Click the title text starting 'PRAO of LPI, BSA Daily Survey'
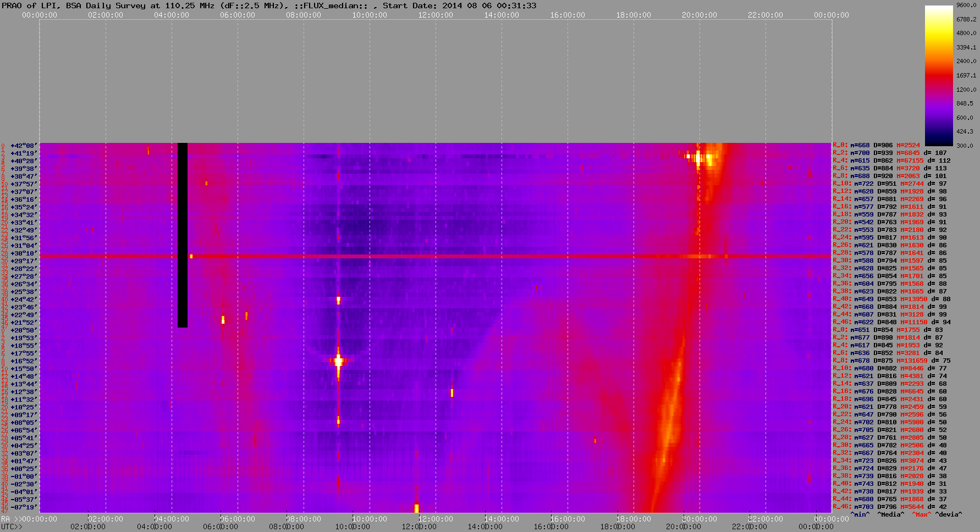Screen dimensions: 980x532 tap(269, 5)
